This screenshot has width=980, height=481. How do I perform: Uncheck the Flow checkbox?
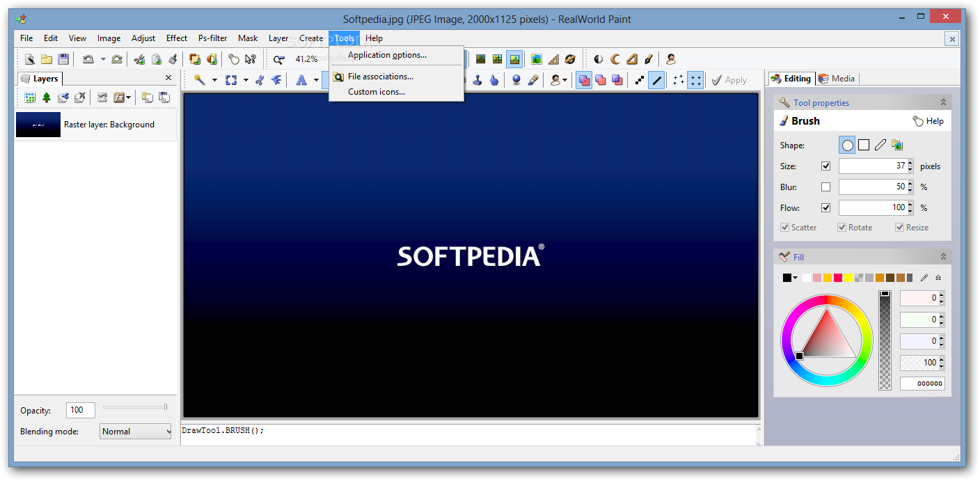tap(826, 207)
